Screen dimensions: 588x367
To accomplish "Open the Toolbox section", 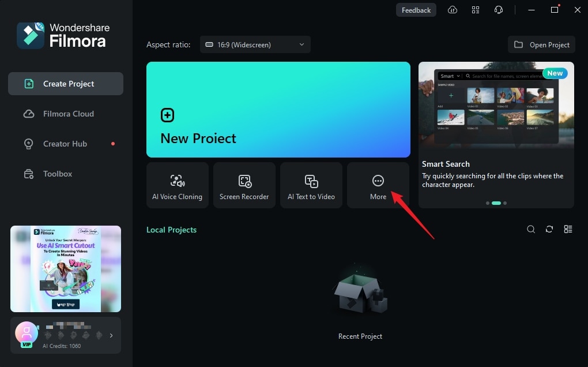I will pos(66,174).
